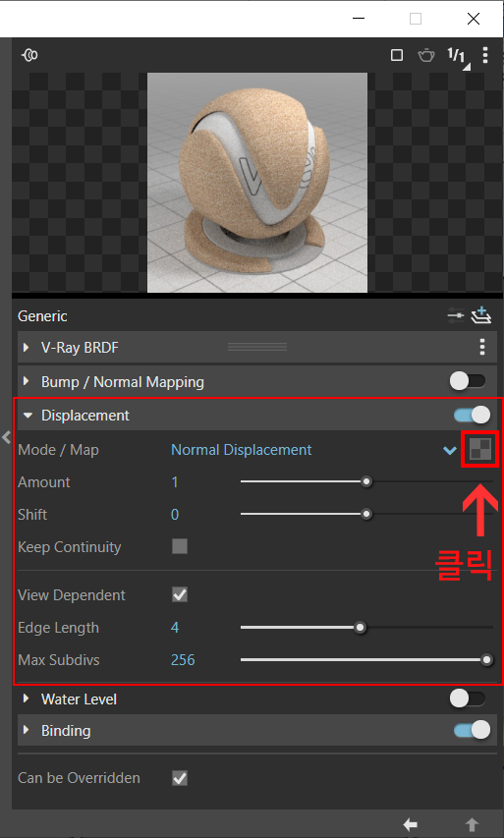Click the Mode / Map label
The width and height of the screenshot is (504, 838).
pos(58,450)
